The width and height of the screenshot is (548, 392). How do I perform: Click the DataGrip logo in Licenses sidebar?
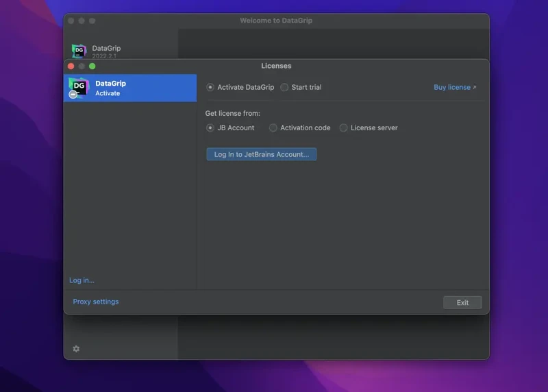point(79,88)
